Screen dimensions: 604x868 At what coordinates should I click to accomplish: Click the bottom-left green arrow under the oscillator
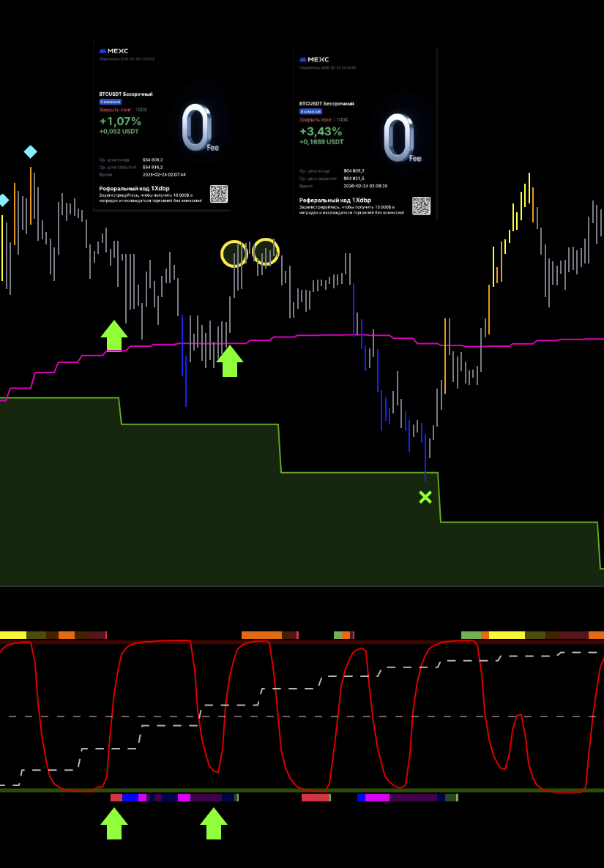tap(114, 823)
